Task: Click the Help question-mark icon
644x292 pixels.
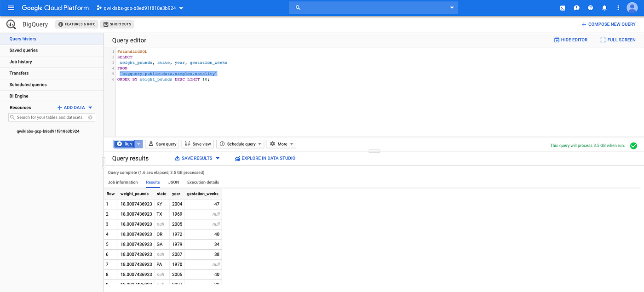Action: pos(590,7)
